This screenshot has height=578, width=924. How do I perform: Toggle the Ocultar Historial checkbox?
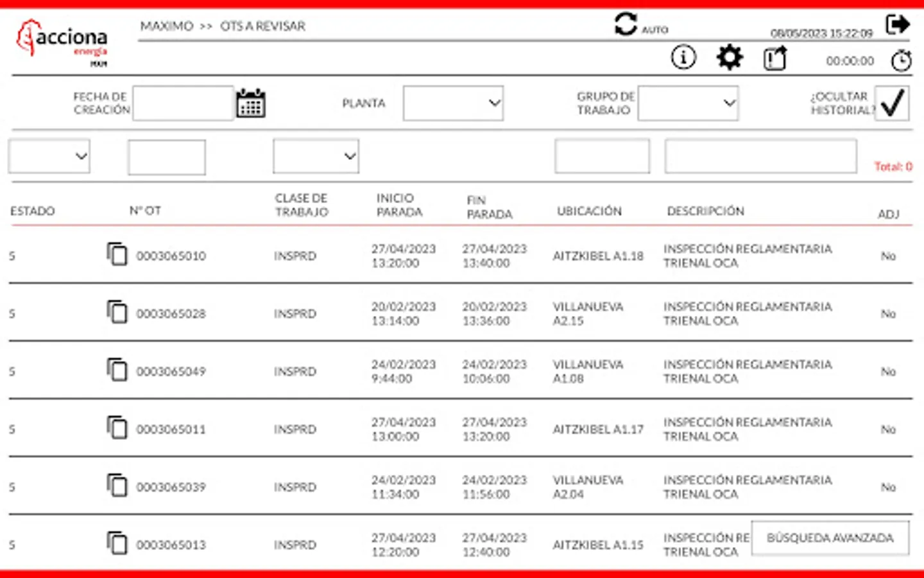click(x=892, y=103)
